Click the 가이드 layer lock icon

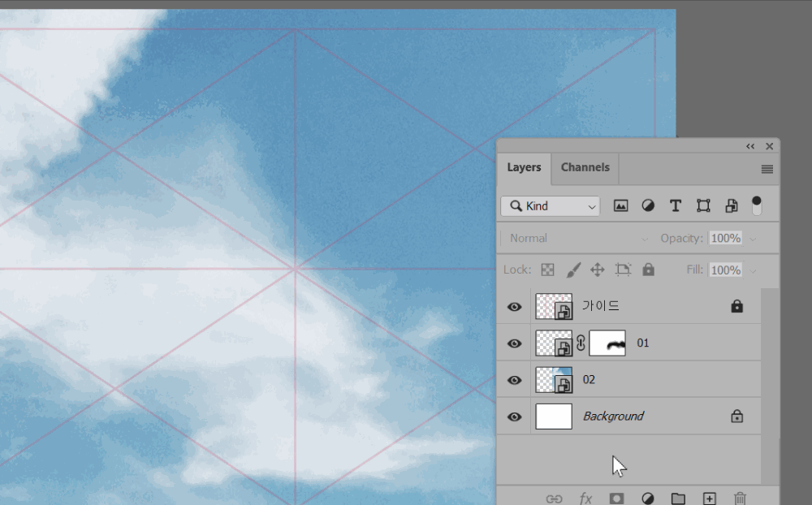pyautogui.click(x=737, y=306)
